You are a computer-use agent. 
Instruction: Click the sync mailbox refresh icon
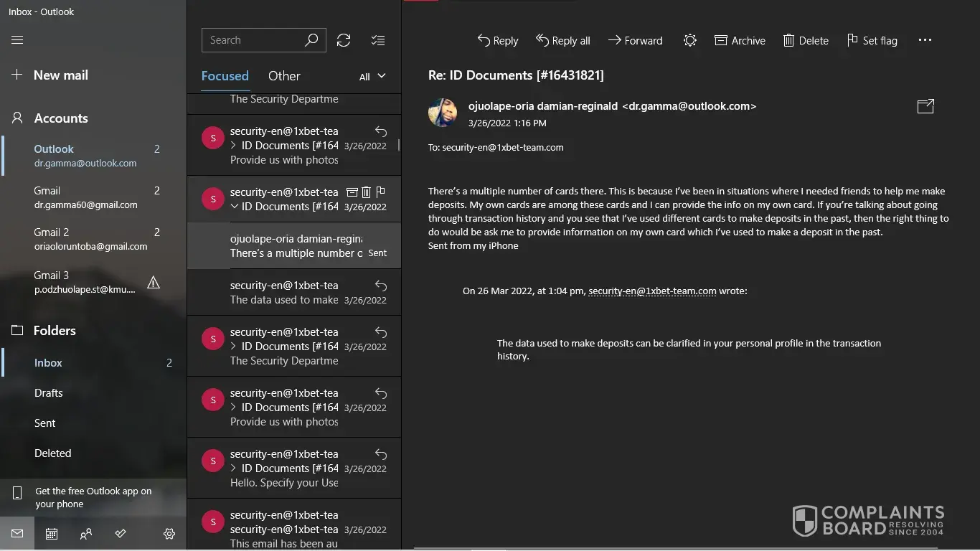coord(344,40)
